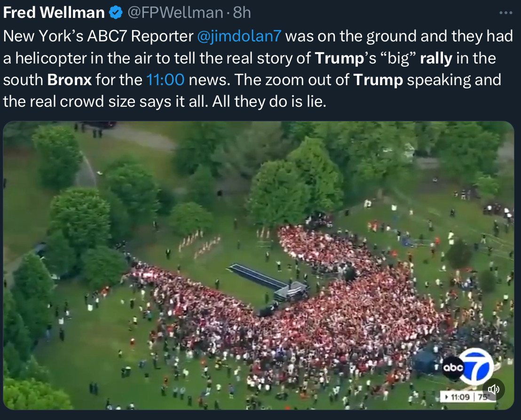The width and height of the screenshot is (521, 420).
Task: Click the small play triangle beside 11:09
Action: 447,397
